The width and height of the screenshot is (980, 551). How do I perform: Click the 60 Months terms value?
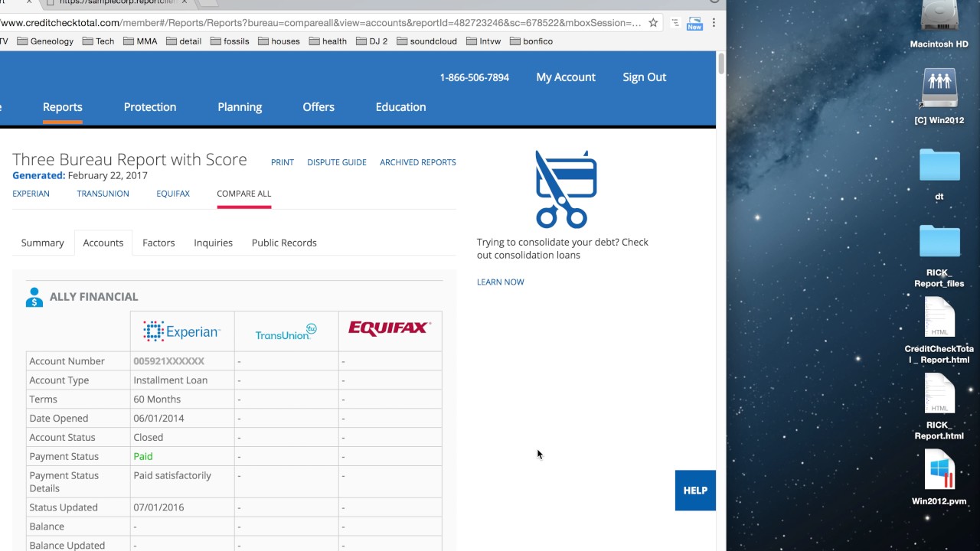[x=157, y=399]
